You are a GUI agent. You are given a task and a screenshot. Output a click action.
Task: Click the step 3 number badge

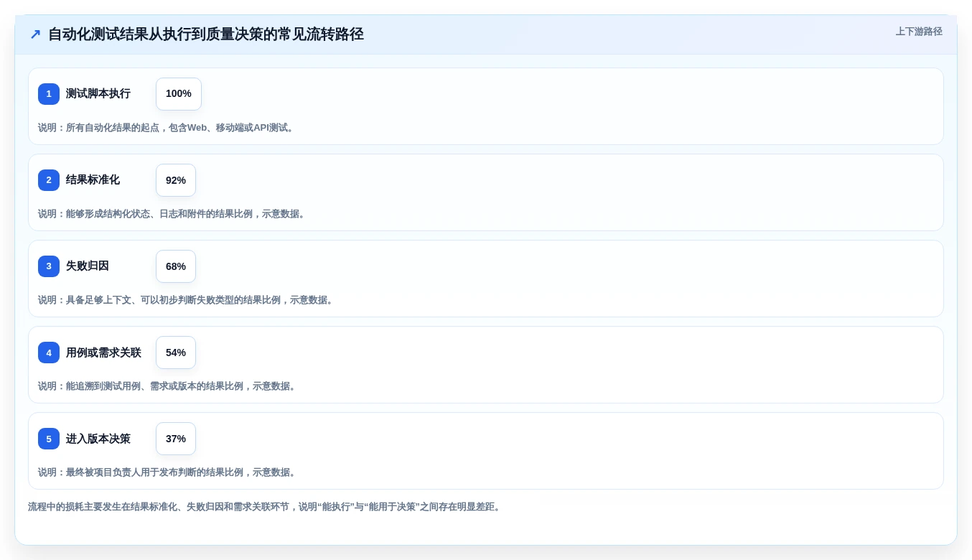(49, 266)
